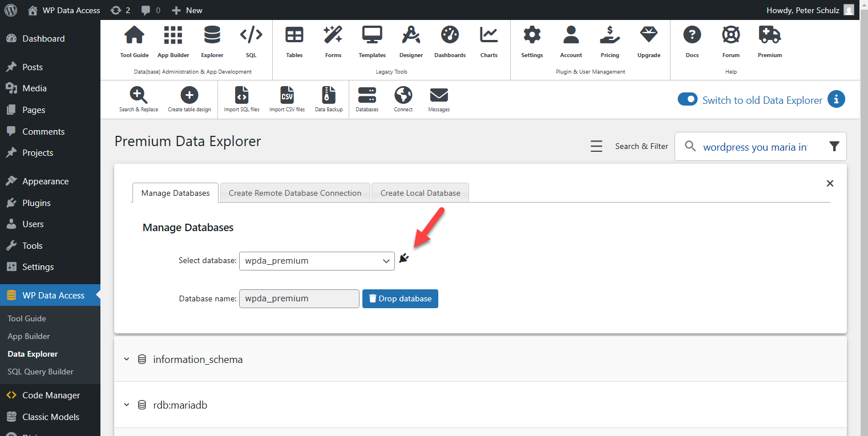The image size is (868, 436).
Task: Click the updates indicator in admin bar
Action: [120, 10]
